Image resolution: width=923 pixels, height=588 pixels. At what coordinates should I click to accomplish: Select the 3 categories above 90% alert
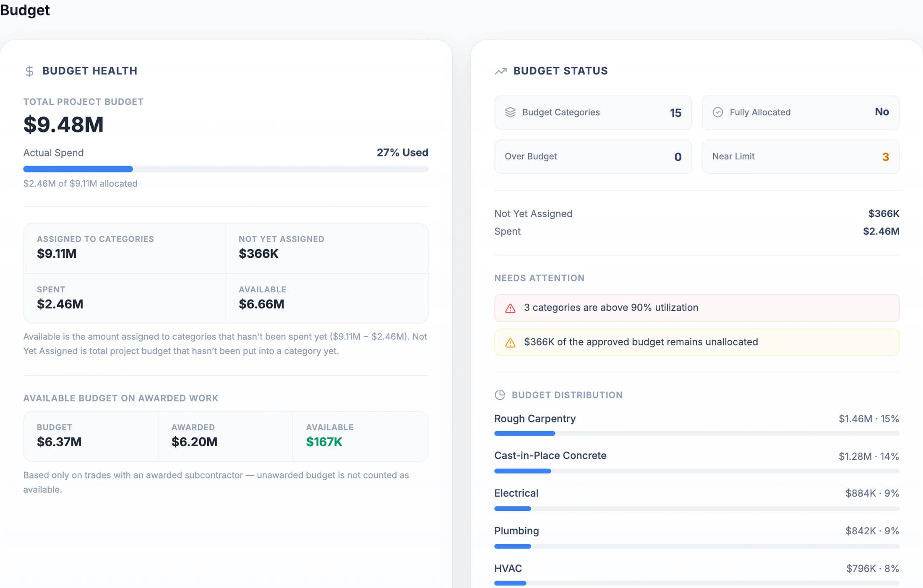tap(696, 308)
